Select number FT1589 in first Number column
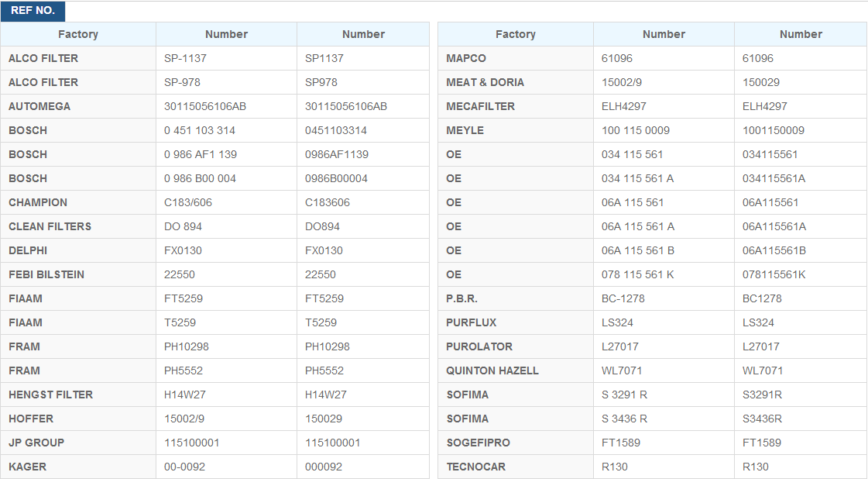This screenshot has width=868, height=479. 621,443
